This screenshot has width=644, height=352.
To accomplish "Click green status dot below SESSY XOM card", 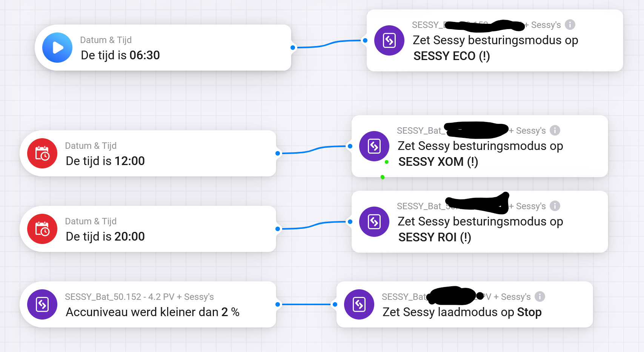I will [383, 177].
